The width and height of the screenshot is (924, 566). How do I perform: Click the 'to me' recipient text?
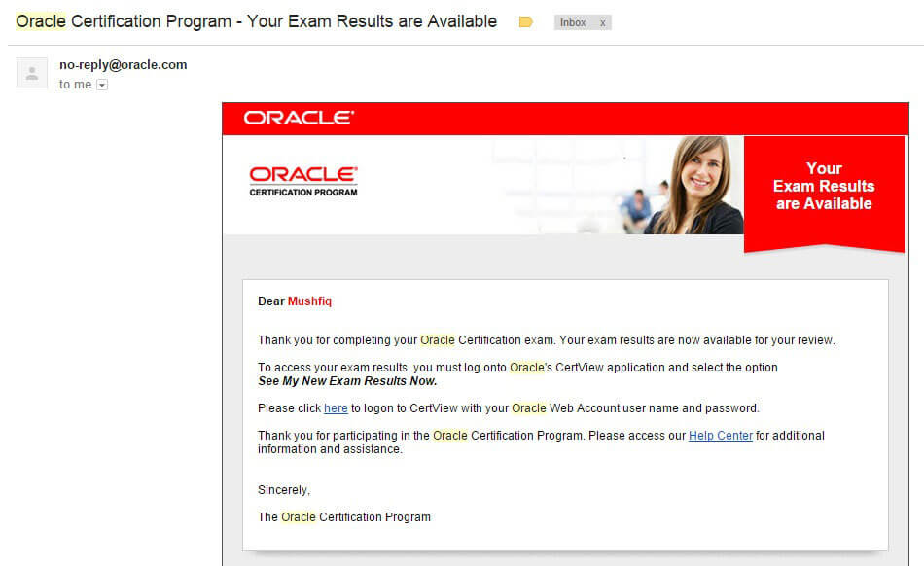[76, 85]
